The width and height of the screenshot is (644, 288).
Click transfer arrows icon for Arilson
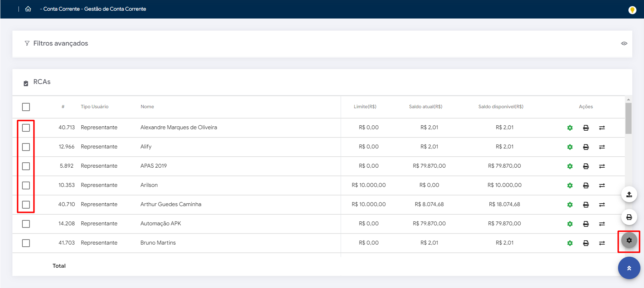pyautogui.click(x=602, y=185)
